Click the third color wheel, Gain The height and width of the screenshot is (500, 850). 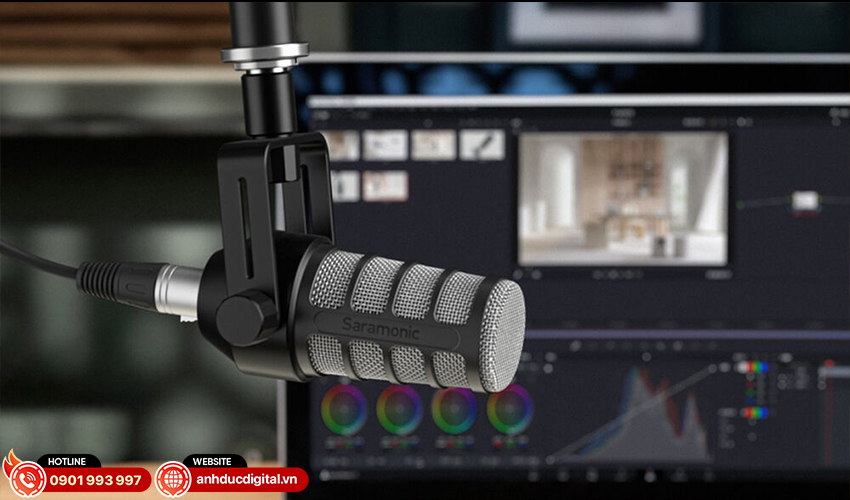pyautogui.click(x=454, y=409)
